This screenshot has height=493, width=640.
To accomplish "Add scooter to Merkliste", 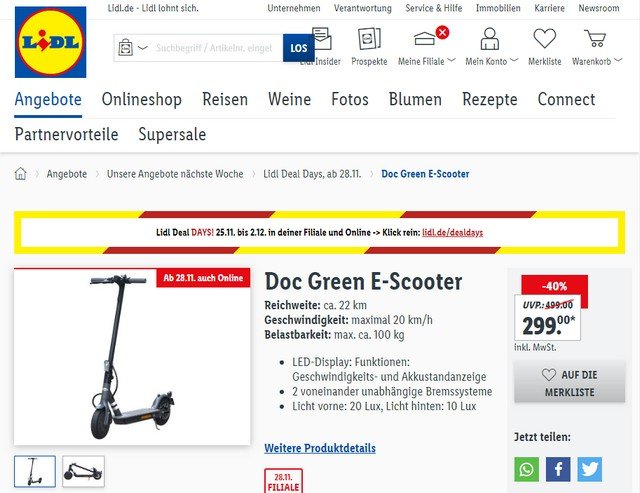I will (x=569, y=382).
